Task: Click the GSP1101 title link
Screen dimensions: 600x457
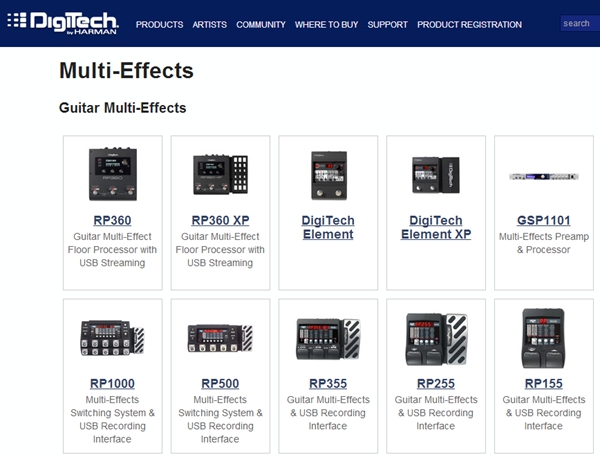Action: 544,220
